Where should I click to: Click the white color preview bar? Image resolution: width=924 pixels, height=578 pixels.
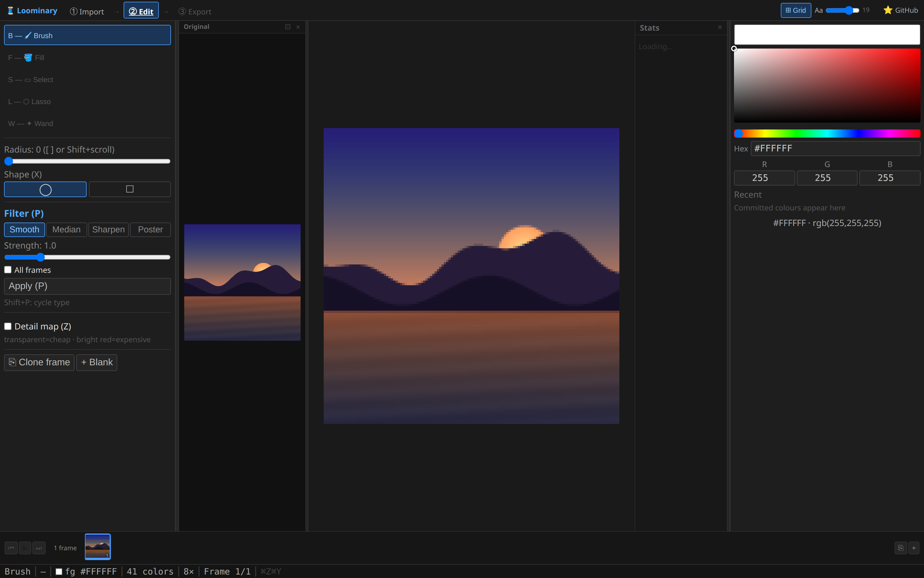coord(827,35)
